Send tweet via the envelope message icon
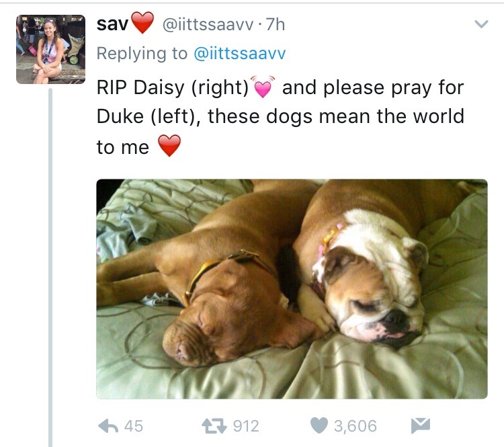The width and height of the screenshot is (504, 447). pyautogui.click(x=421, y=425)
